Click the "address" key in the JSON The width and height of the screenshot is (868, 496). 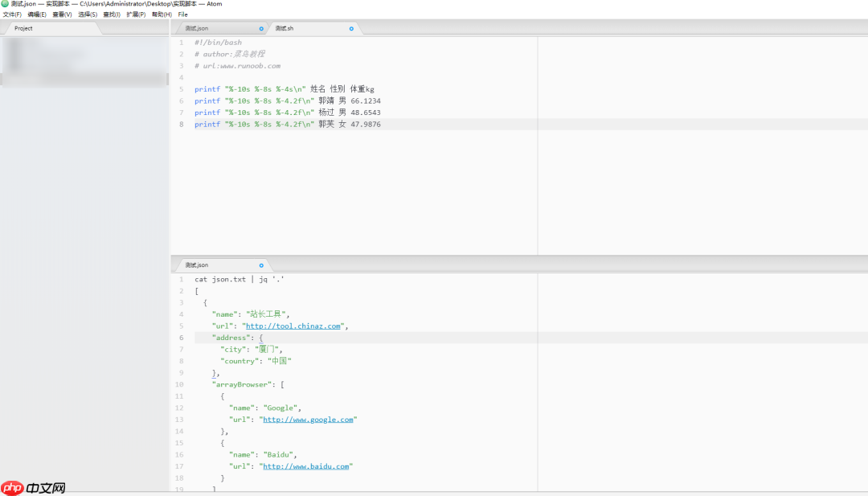coord(231,338)
